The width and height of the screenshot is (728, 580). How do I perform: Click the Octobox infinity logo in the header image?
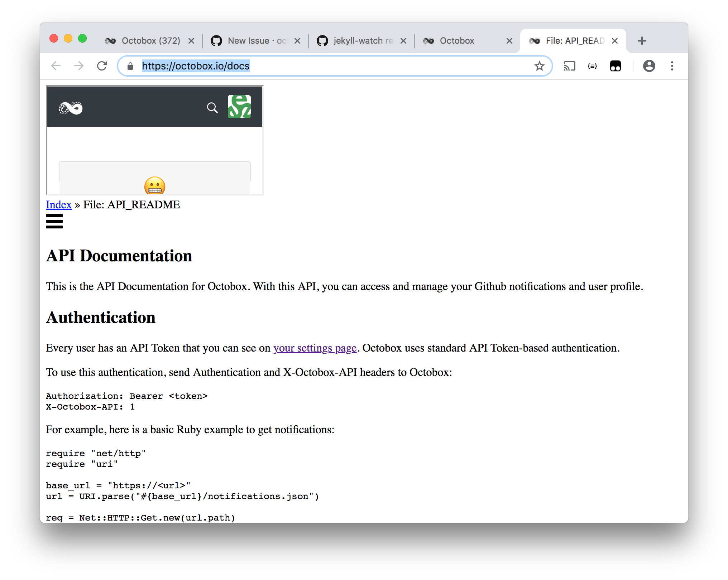pyautogui.click(x=71, y=107)
